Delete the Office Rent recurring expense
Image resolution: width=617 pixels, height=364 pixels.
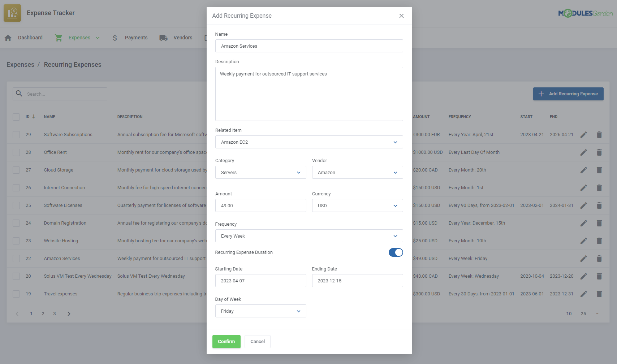599,152
